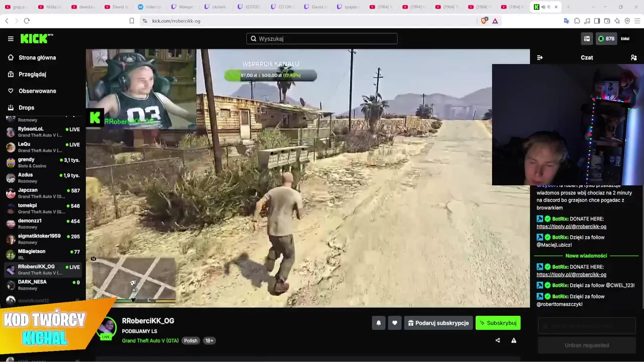
Task: Click the bookmark icon beside address bar
Action: point(132,21)
